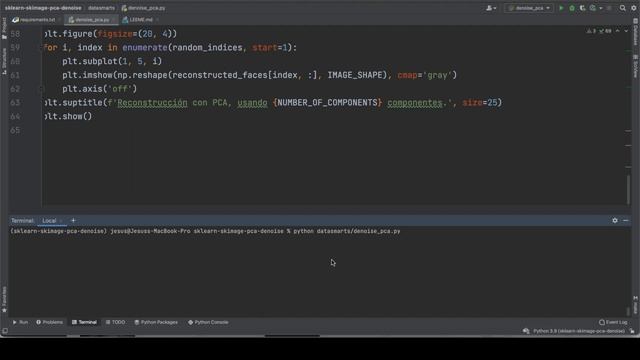Click the read-only lock status icon
The width and height of the screenshot is (640, 360).
[x=632, y=331]
